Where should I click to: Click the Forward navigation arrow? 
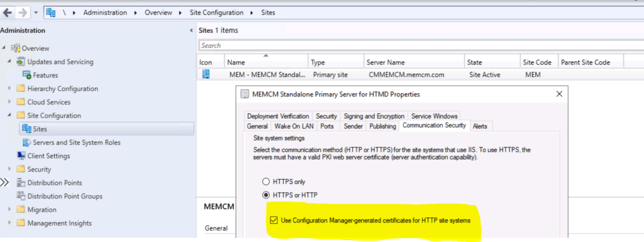(x=22, y=13)
